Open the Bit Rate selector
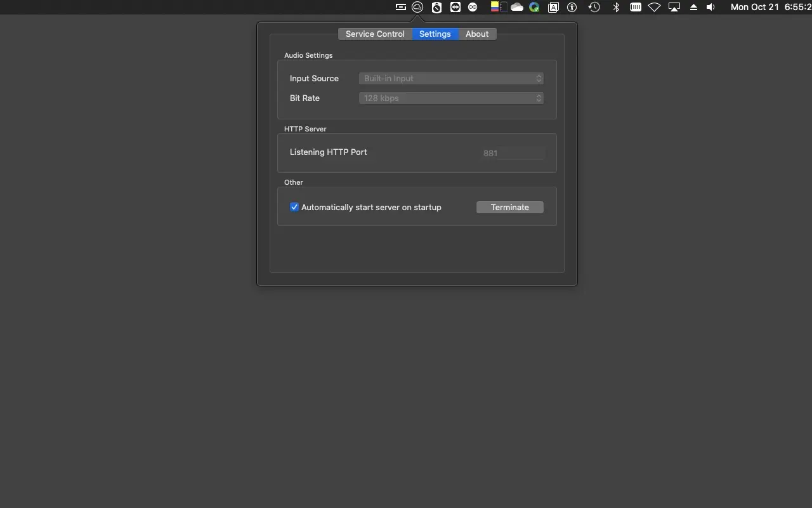The width and height of the screenshot is (812, 508). [451, 98]
